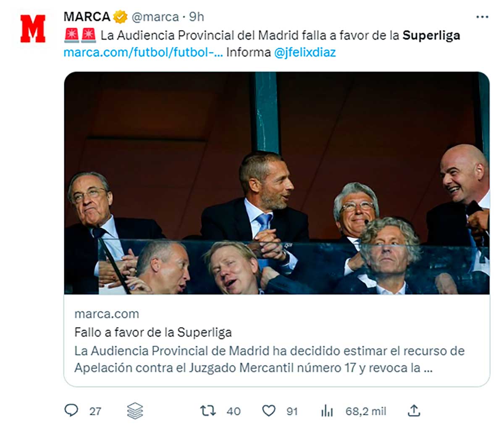Click the MARCA red M profile avatar

tap(33, 29)
